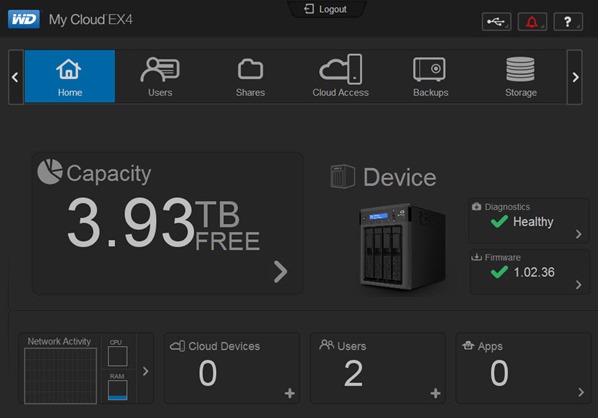Expand Capacity details chevron
598x418 pixels.
pyautogui.click(x=281, y=272)
